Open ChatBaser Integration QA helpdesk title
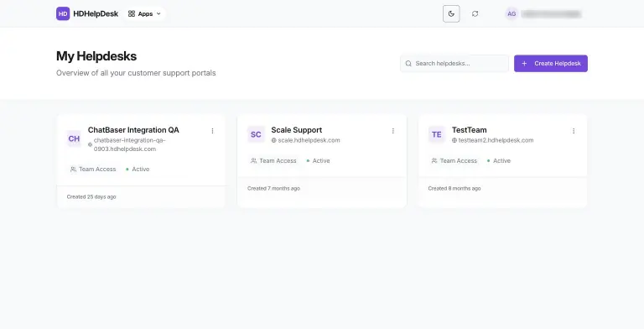This screenshot has width=644, height=329. click(133, 130)
